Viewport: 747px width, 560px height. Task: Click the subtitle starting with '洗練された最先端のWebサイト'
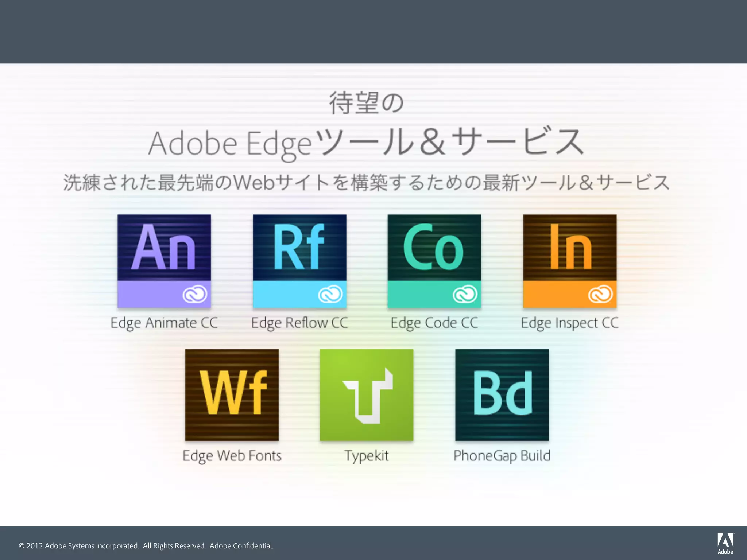click(x=367, y=183)
